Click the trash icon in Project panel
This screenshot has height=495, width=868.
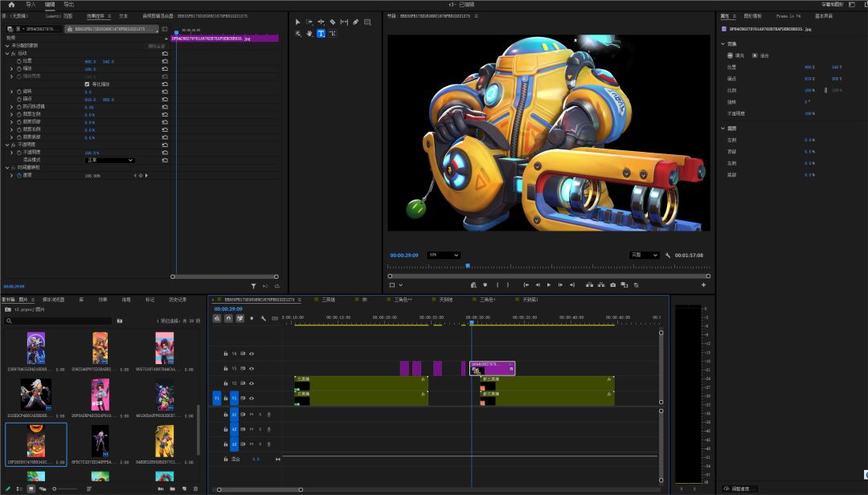[x=195, y=489]
